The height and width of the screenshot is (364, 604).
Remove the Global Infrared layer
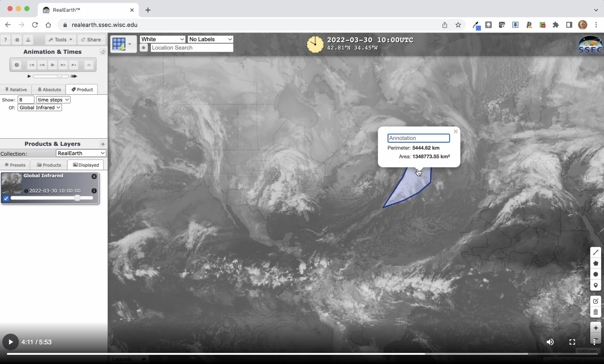(94, 176)
